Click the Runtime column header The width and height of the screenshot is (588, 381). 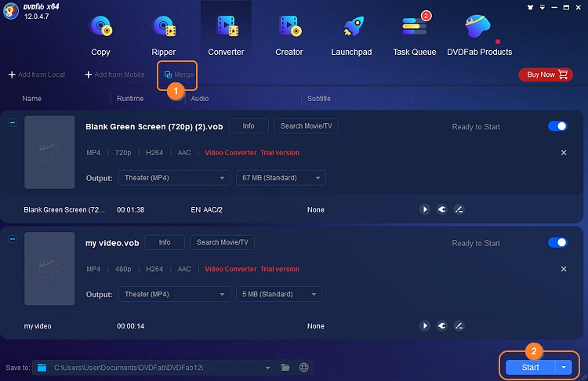(x=130, y=99)
